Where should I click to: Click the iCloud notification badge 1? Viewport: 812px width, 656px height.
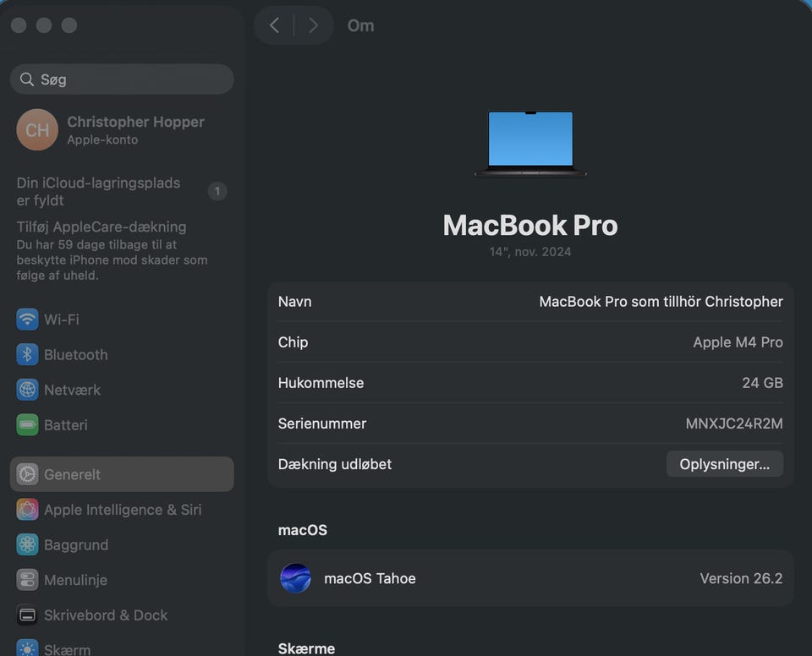click(217, 191)
